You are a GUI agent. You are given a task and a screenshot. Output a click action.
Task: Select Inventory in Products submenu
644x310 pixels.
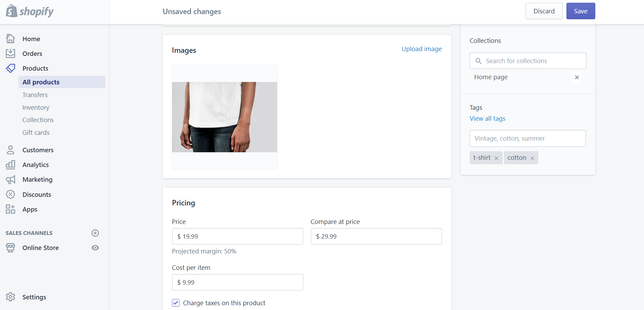click(x=36, y=107)
